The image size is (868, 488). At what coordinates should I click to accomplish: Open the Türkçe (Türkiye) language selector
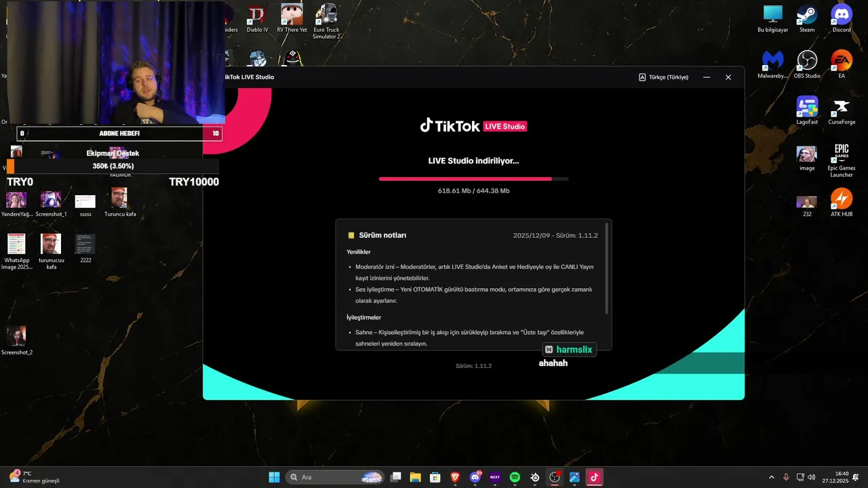click(664, 77)
